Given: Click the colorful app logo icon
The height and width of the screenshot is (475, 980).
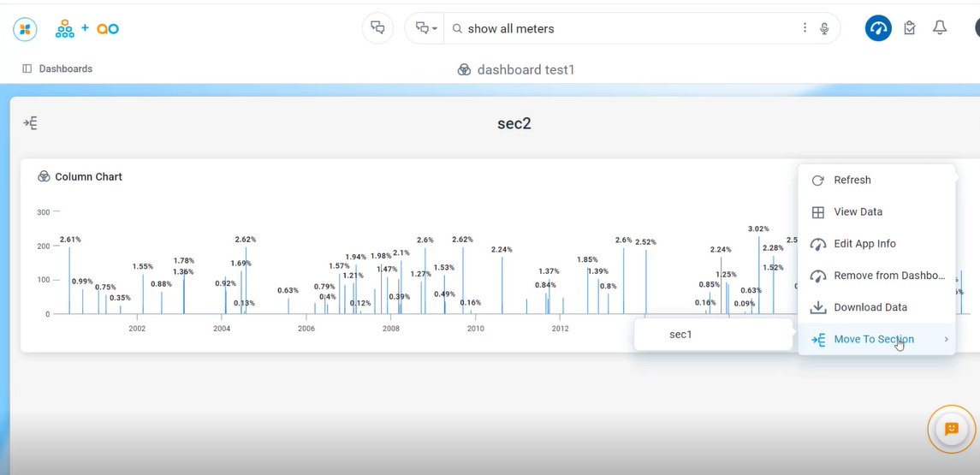Looking at the screenshot, I should click(x=25, y=29).
